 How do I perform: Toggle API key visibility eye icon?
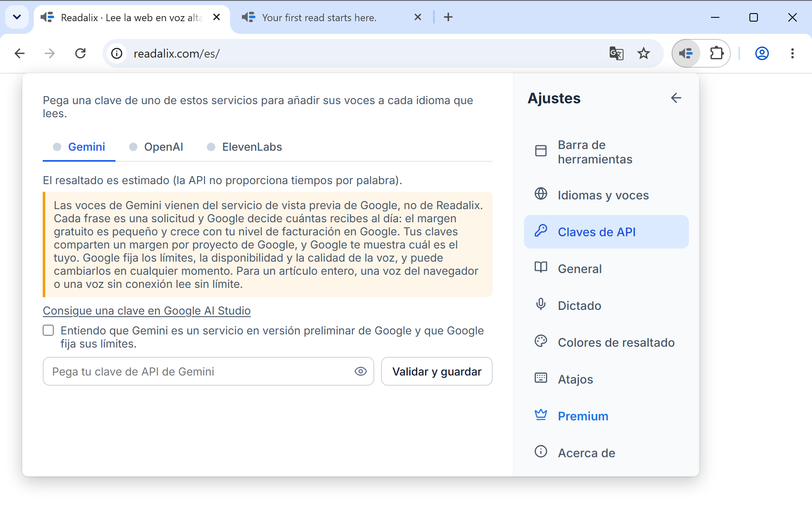click(360, 371)
